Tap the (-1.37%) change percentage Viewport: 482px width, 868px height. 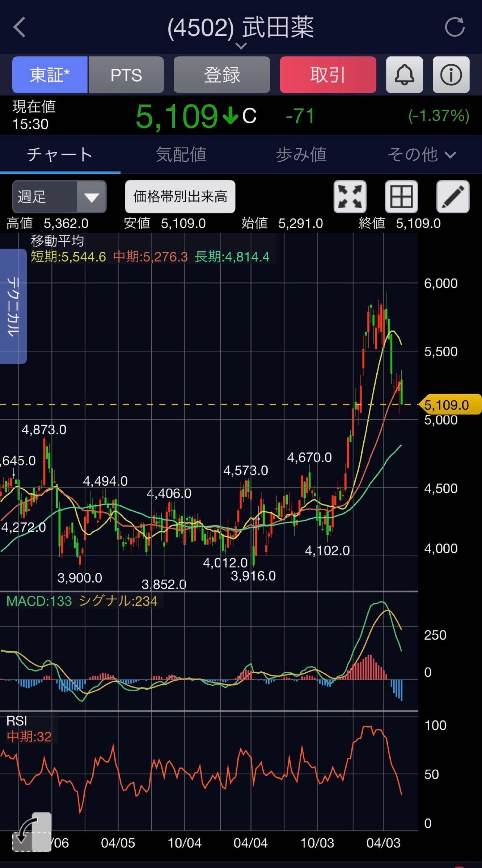[x=439, y=116]
